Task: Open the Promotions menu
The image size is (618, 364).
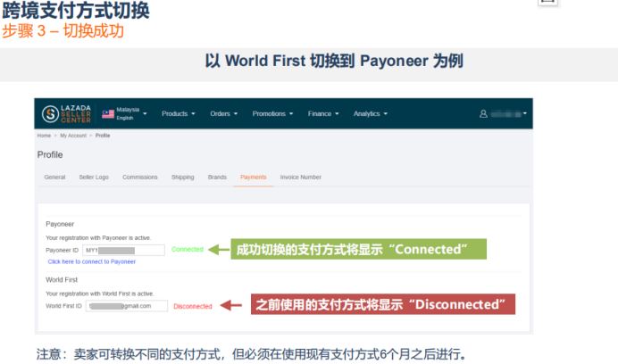Action: pyautogui.click(x=272, y=114)
